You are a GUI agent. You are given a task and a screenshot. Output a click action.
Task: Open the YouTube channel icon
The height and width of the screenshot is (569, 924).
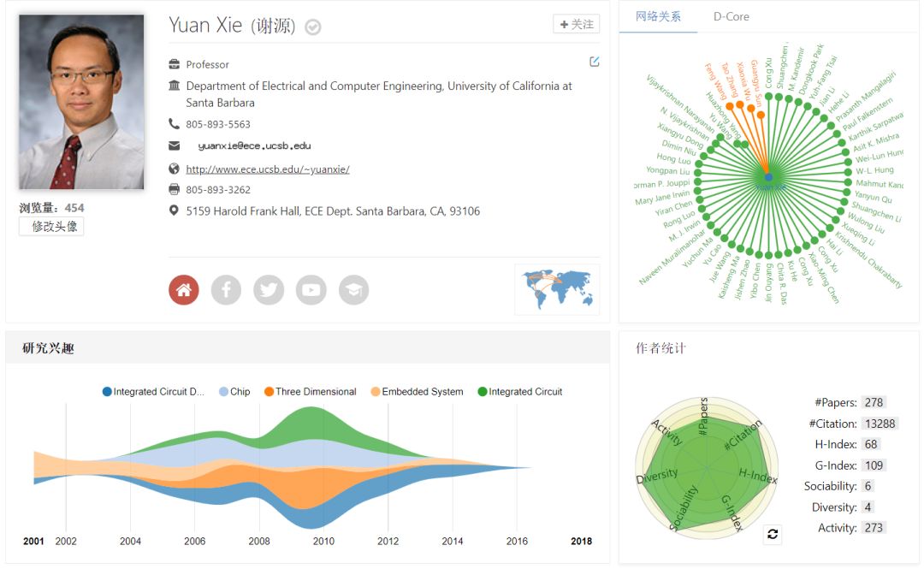click(311, 290)
